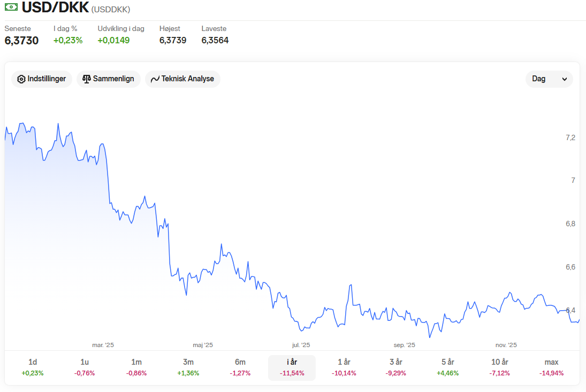Click the trend line icon in Teknisk Analyse
Viewport: 586px width, 392px height.
tap(155, 79)
